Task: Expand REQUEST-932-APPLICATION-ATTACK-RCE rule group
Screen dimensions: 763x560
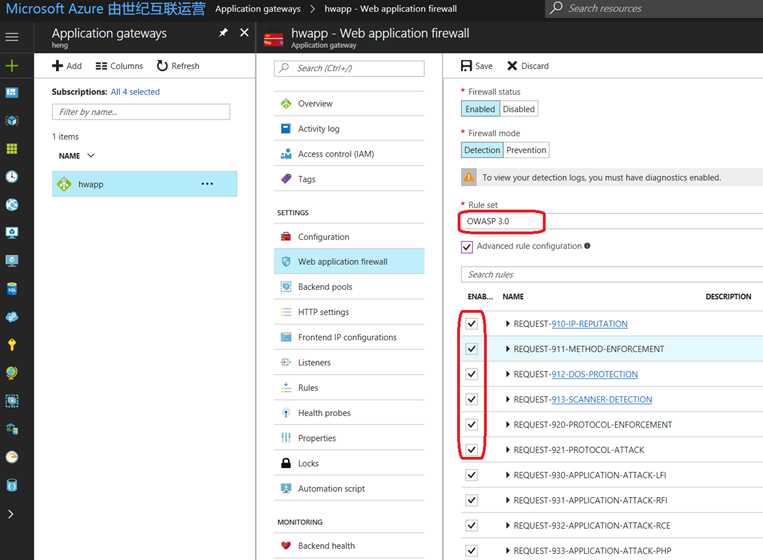Action: click(x=508, y=525)
